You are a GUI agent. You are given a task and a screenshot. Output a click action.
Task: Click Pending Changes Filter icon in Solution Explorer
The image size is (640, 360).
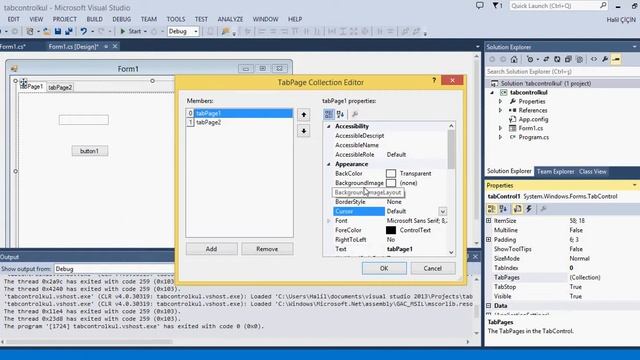pyautogui.click(x=530, y=59)
